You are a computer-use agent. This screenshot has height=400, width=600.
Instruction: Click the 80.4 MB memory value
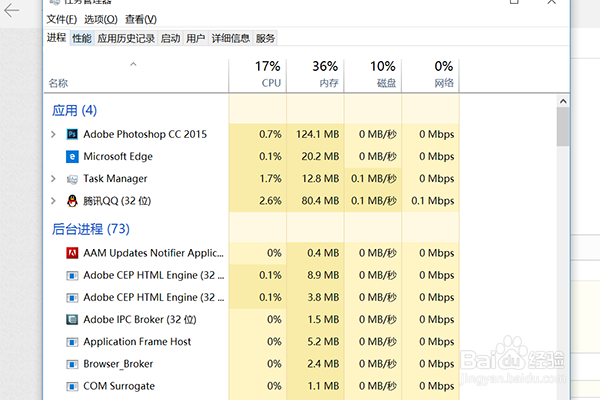coord(320,201)
